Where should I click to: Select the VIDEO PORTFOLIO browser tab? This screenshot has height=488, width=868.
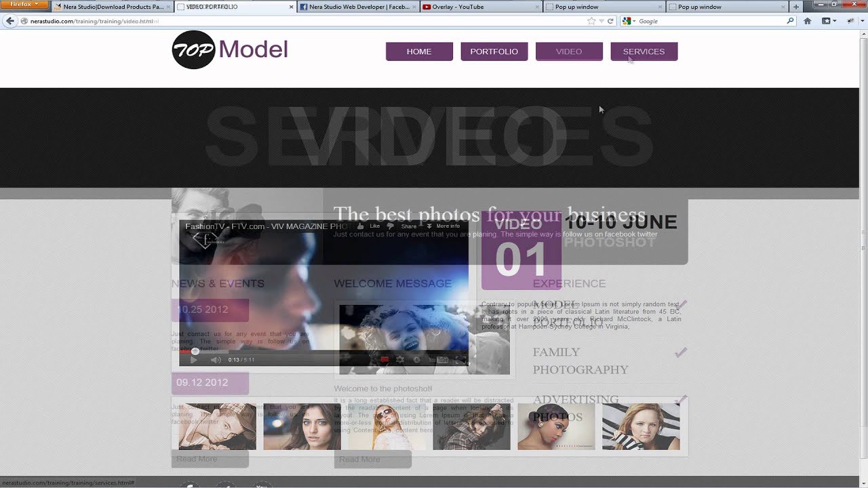236,7
